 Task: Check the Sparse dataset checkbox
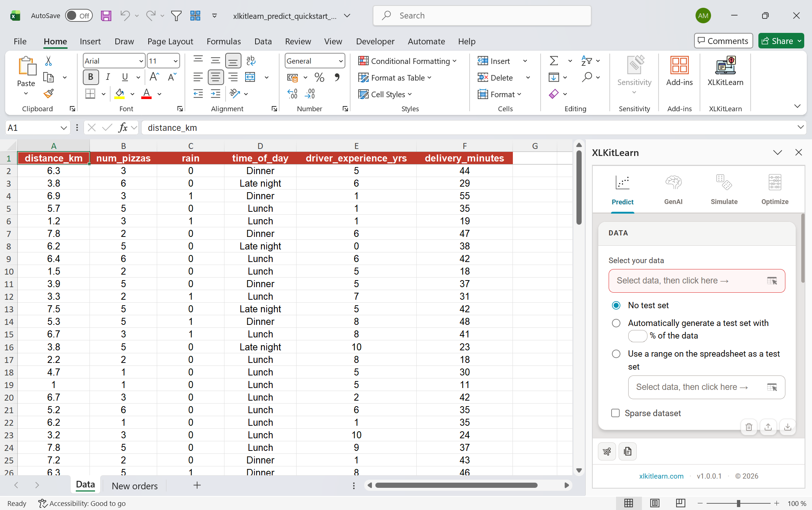pos(616,413)
